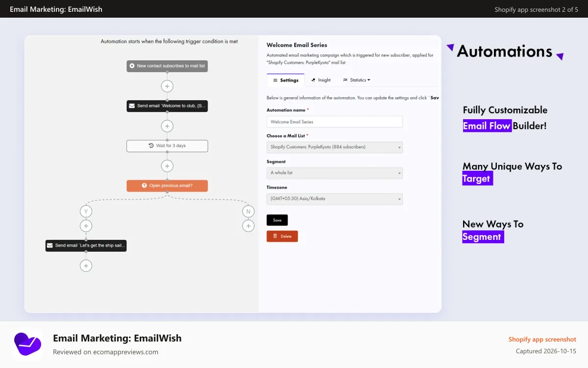
Task: Click the 'Shopify app screenshot 2 of 5' text
Action: [536, 9]
